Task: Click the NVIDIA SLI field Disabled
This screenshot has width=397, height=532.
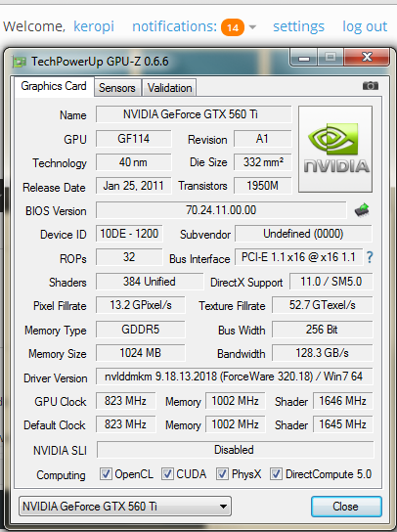Action: click(x=235, y=450)
